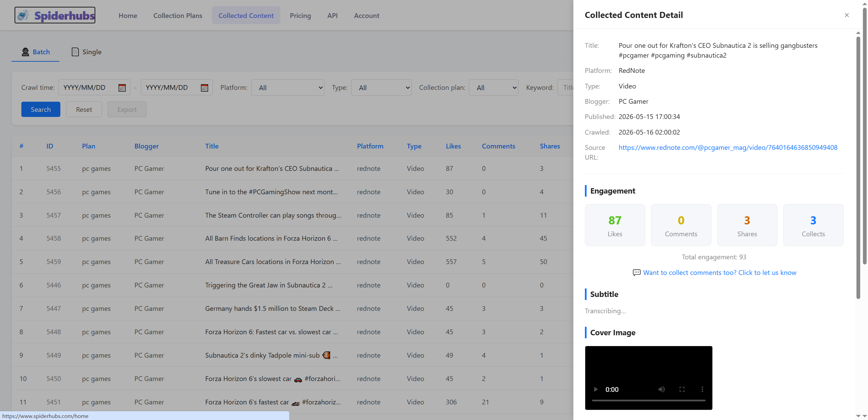Select row 'Forza Horizon 6's slowest car'
Screen dimensions: 868x420
pyautogui.click(x=293, y=379)
